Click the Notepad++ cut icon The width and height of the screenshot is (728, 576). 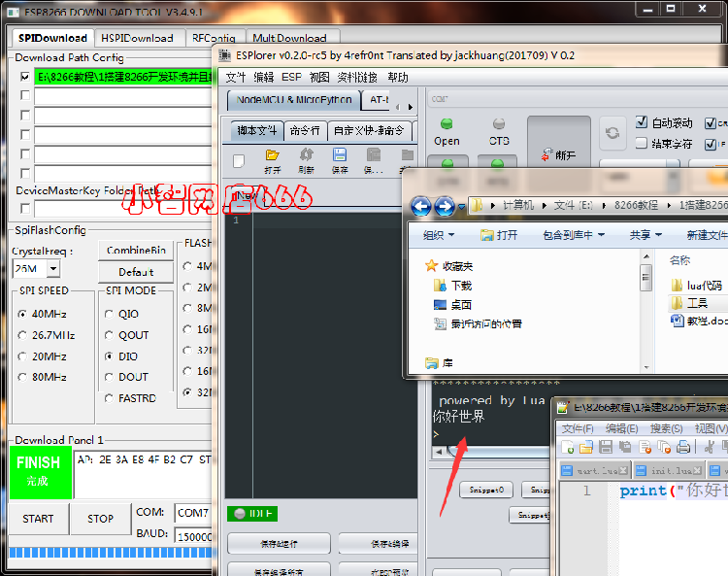click(709, 447)
